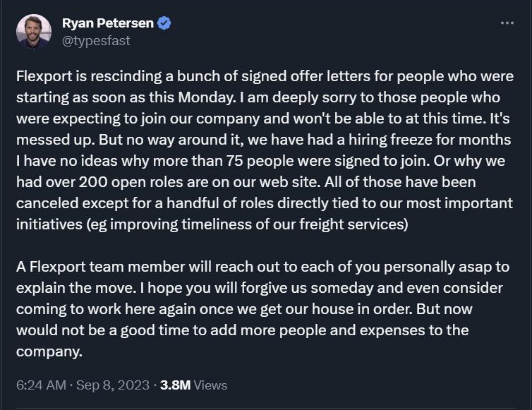The width and height of the screenshot is (532, 410).
Task: Click the 6:24 AM timestamp
Action: pyautogui.click(x=41, y=385)
